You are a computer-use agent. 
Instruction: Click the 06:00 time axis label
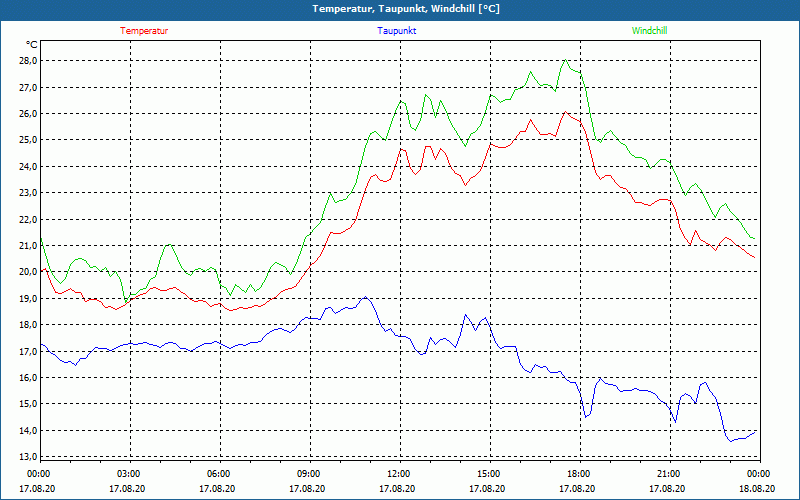220,474
